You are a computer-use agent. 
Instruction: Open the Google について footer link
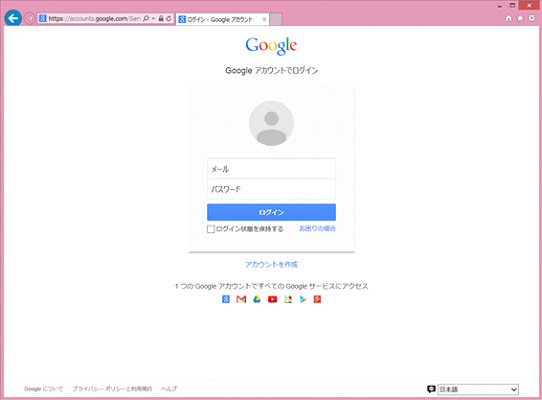(44, 389)
